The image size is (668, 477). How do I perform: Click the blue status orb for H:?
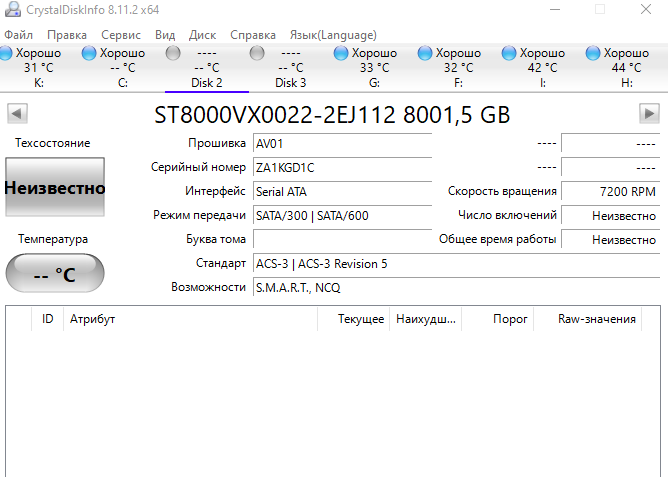(x=592, y=53)
